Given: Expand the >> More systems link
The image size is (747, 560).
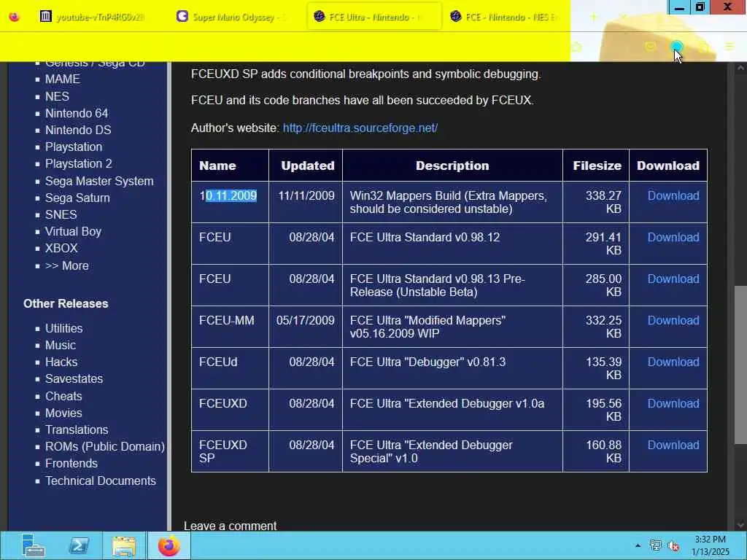Looking at the screenshot, I should [x=66, y=265].
